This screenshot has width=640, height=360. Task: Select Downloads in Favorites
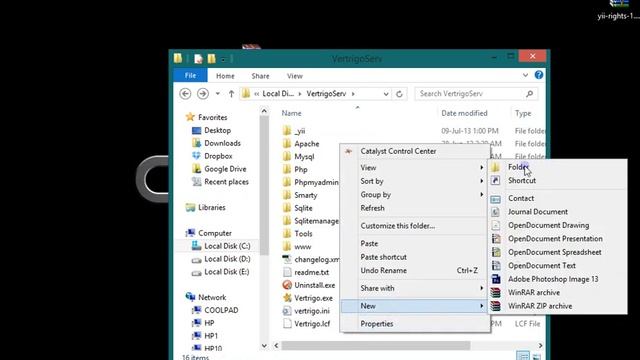[222, 143]
